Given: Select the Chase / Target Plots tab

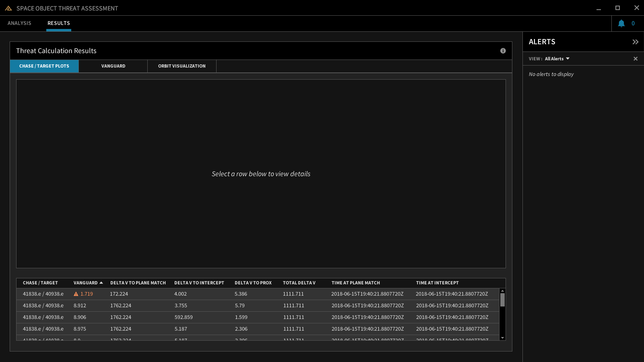Looking at the screenshot, I should click(x=44, y=66).
